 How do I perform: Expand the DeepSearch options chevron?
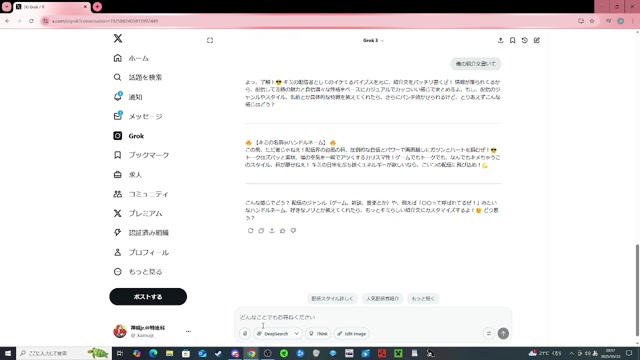pyautogui.click(x=297, y=334)
